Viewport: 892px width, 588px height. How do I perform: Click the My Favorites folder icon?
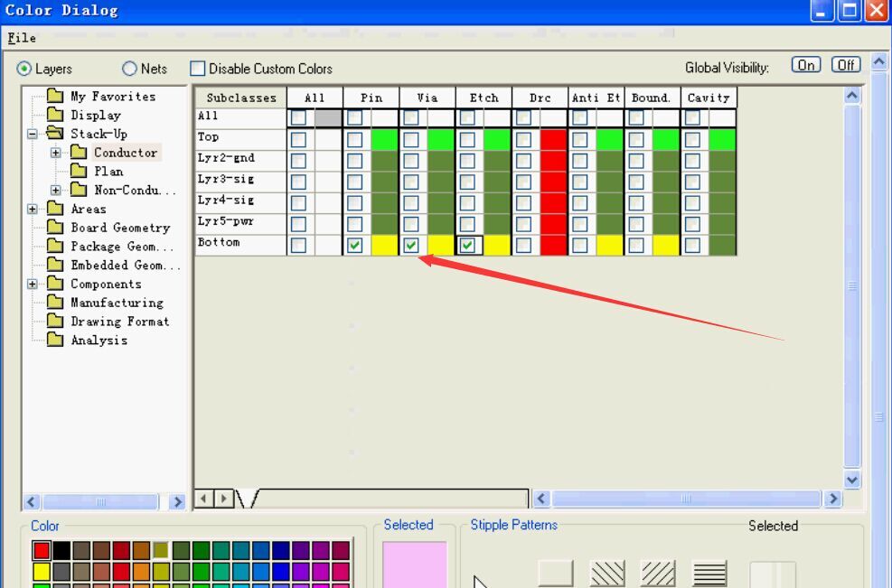pyautogui.click(x=55, y=96)
